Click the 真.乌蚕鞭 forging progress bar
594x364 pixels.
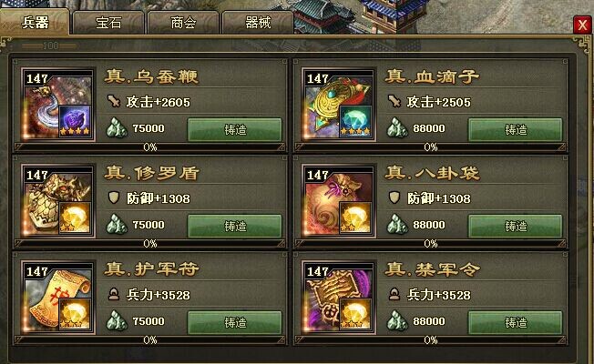coord(150,147)
